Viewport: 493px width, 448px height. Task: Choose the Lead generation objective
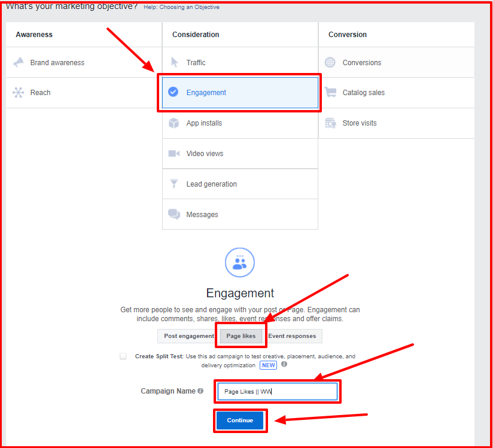pos(240,184)
